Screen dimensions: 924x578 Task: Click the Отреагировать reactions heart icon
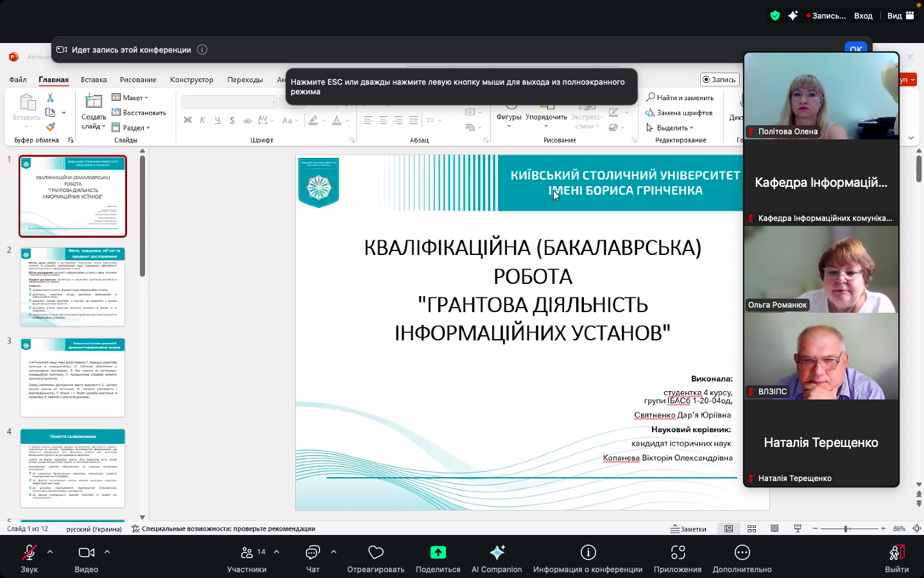point(375,553)
